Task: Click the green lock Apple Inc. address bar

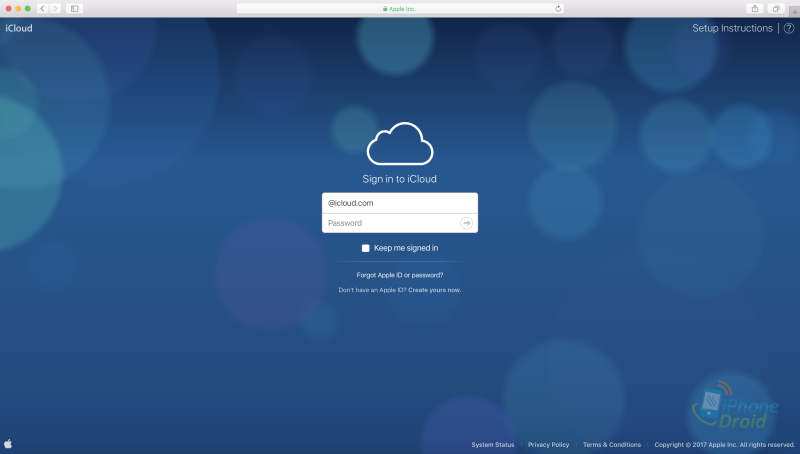Action: coord(400,9)
